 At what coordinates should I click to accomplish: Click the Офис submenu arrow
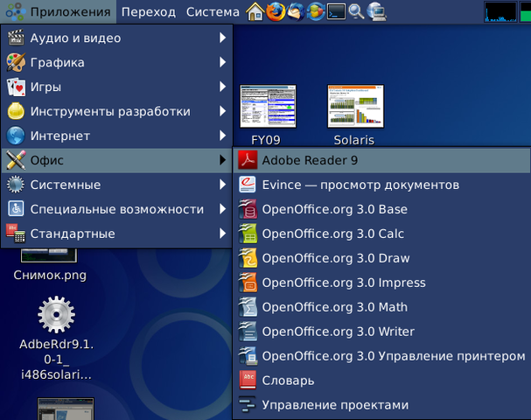(222, 160)
